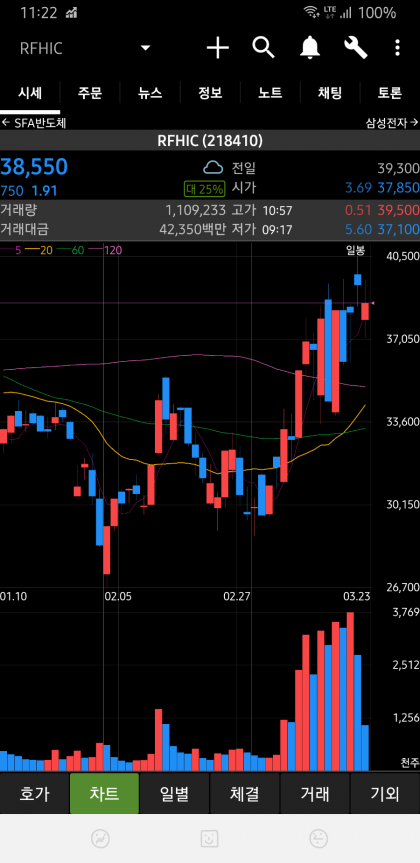Open the wrench settings icon
This screenshot has height=863, width=420.
point(356,48)
